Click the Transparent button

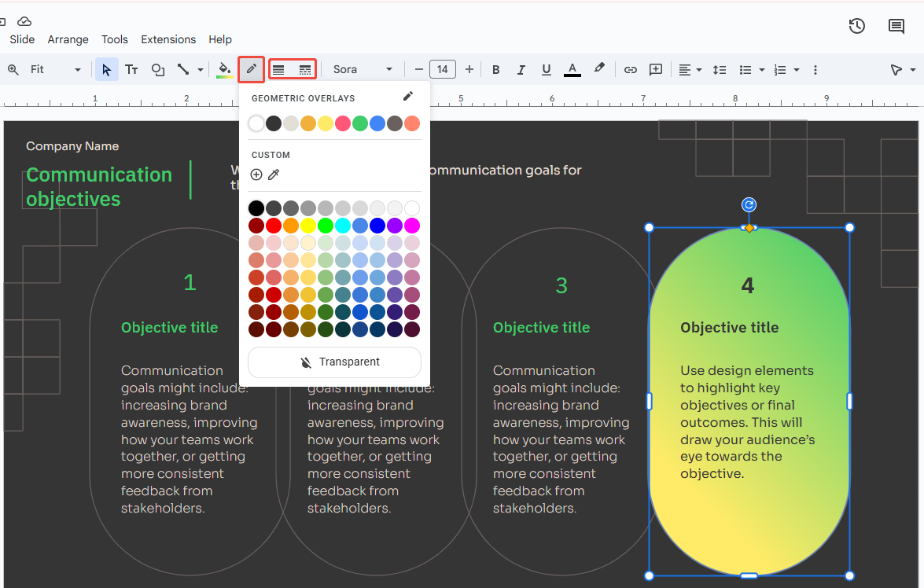click(334, 362)
